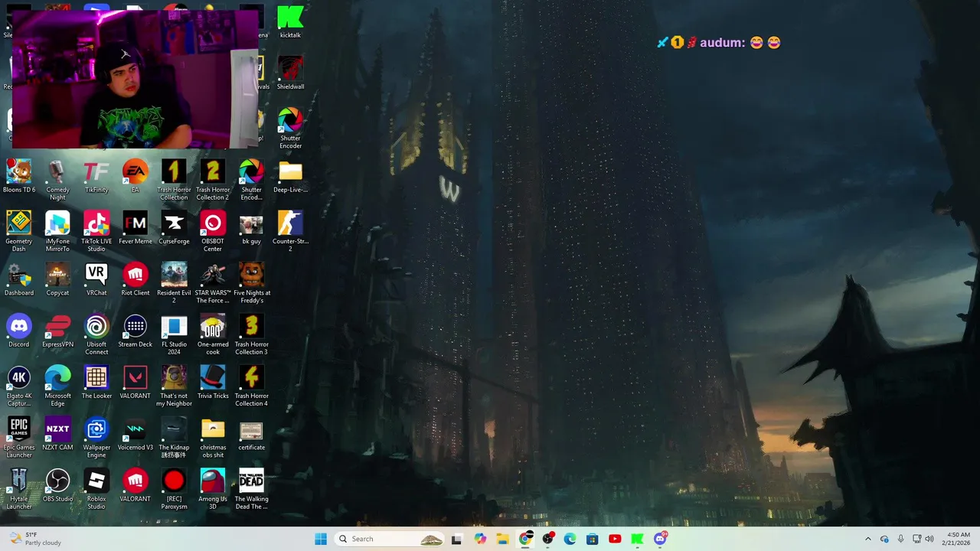Open the Elgato 4K Capture icon
The image size is (980, 551).
(19, 386)
